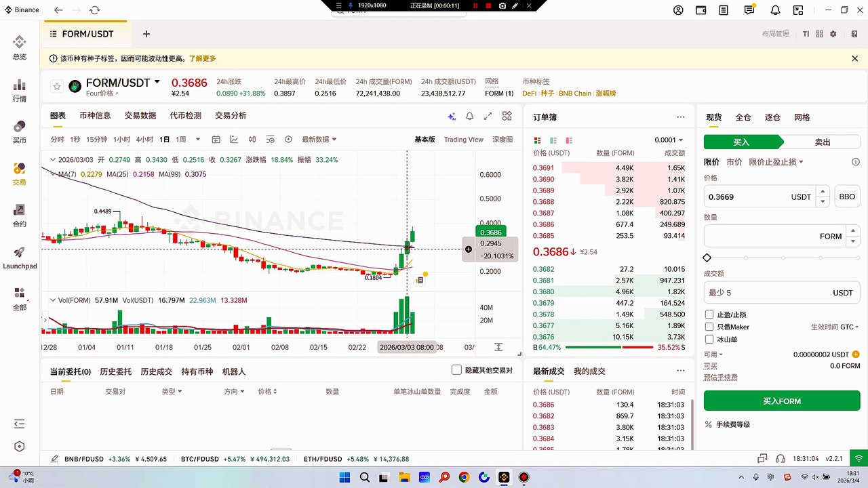This screenshot has width=868, height=488.
Task: Switch to Trading View chart mode
Action: point(464,140)
